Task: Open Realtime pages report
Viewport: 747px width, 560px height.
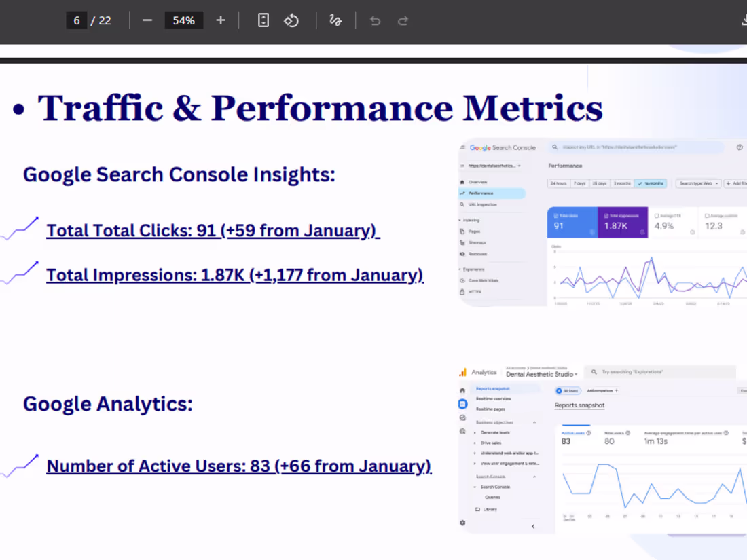Action: (490, 409)
